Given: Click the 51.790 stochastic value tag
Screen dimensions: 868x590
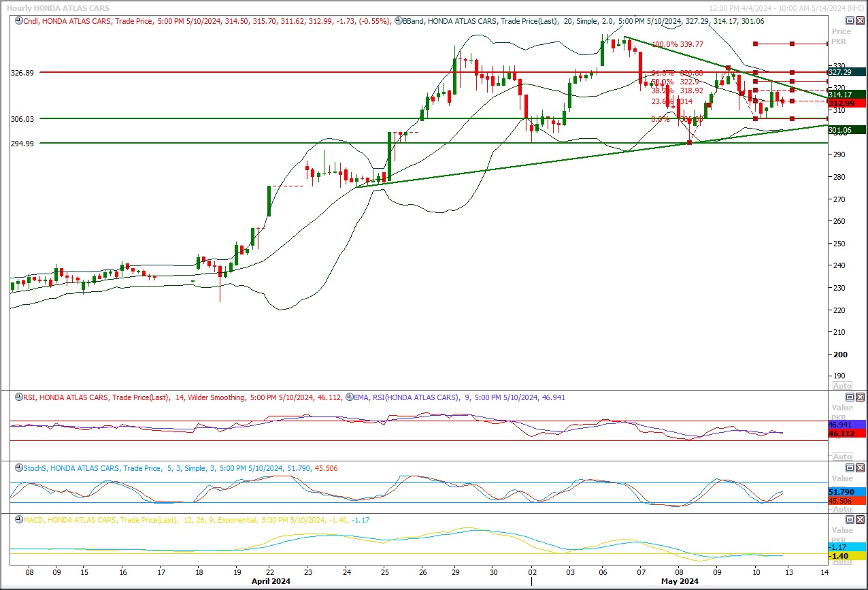Looking at the screenshot, I should point(847,491).
